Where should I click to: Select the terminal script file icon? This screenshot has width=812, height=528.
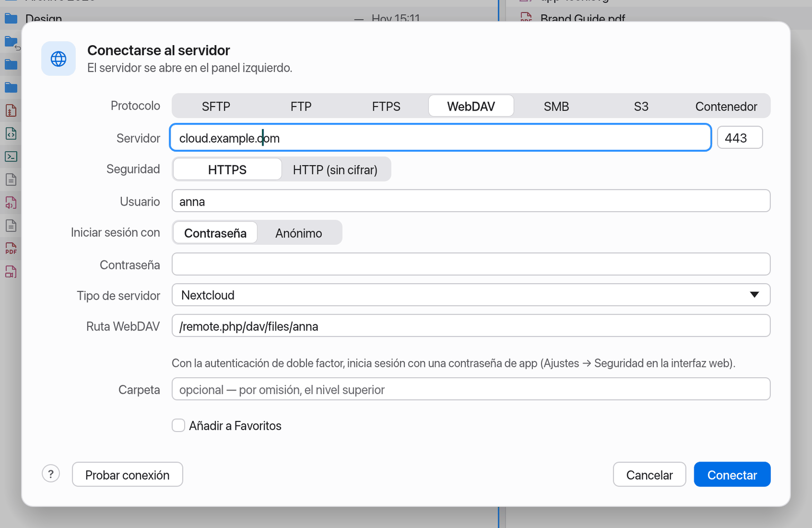point(11,156)
